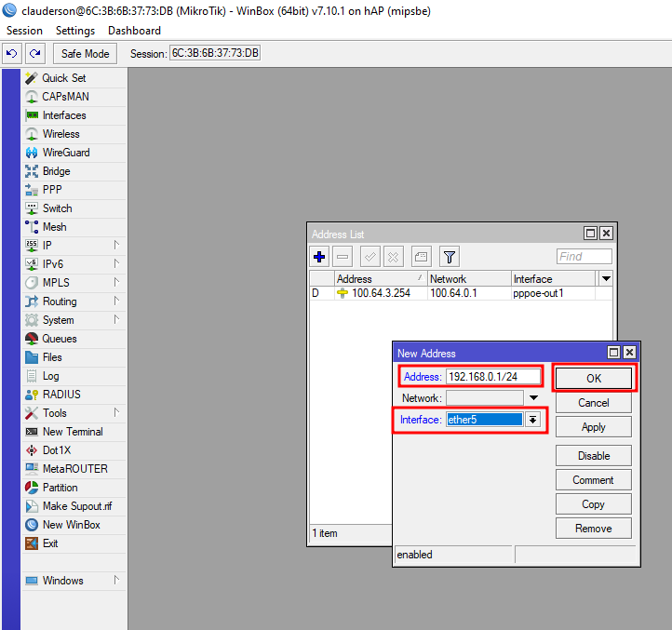Screen dimensions: 672x630
Task: Open the Interface ether5 dropdown
Action: (x=532, y=420)
